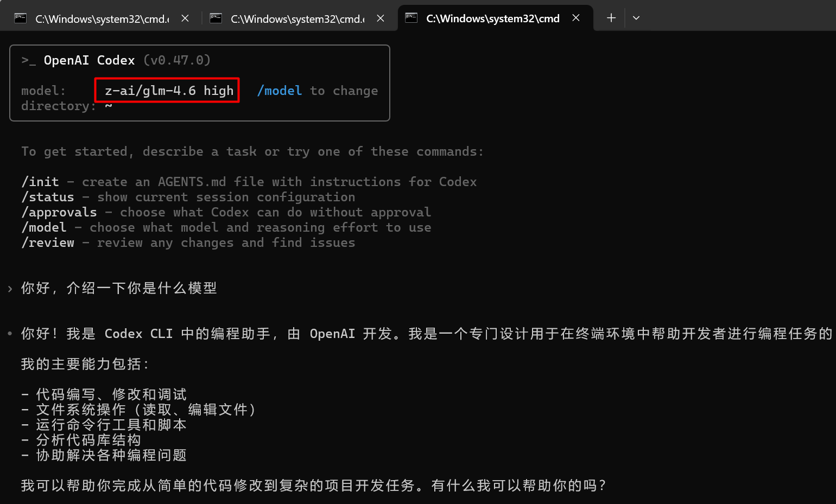Click the user prompt asking about the model
The image size is (836, 504).
pyautogui.click(x=118, y=288)
